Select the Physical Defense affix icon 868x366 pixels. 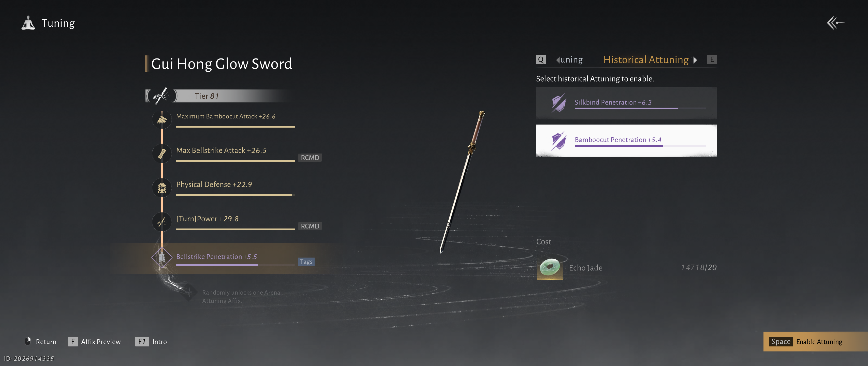pyautogui.click(x=162, y=188)
